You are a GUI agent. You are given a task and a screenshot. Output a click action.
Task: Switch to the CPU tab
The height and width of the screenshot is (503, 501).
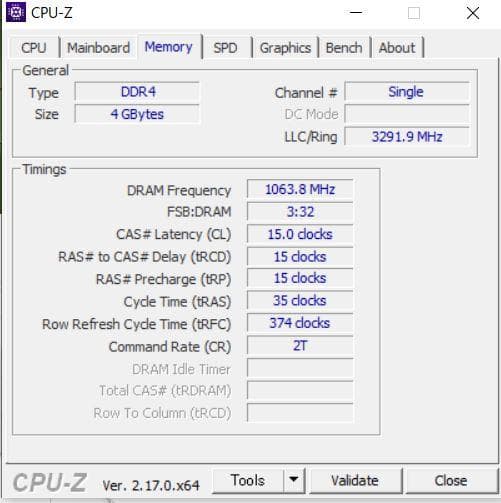[33, 48]
